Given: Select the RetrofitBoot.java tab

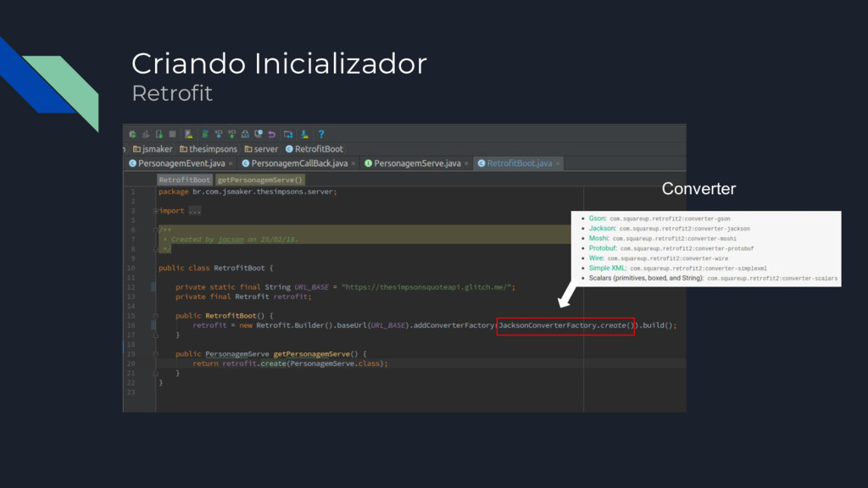Looking at the screenshot, I should tap(520, 164).
